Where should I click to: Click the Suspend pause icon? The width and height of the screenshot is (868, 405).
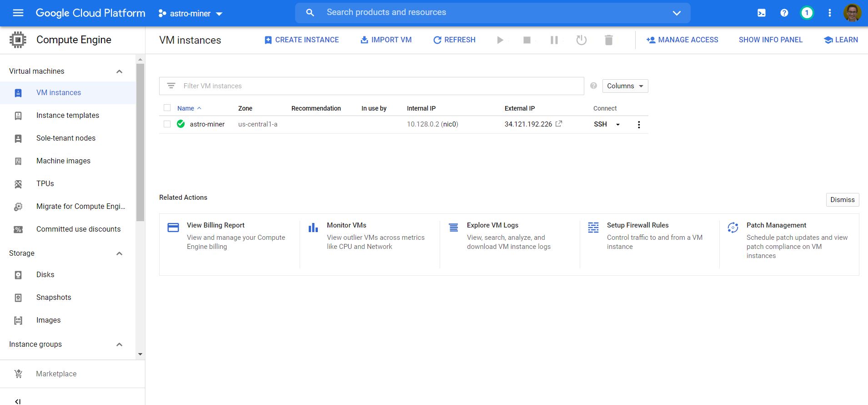(554, 40)
